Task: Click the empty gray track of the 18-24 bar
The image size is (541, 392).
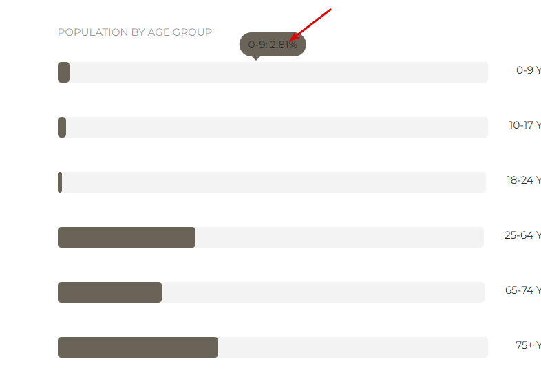Action: [274, 182]
